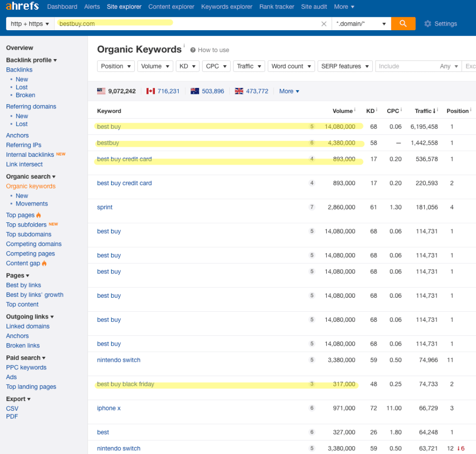
Task: Open the iphone x keyword link
Action: [x=109, y=408]
